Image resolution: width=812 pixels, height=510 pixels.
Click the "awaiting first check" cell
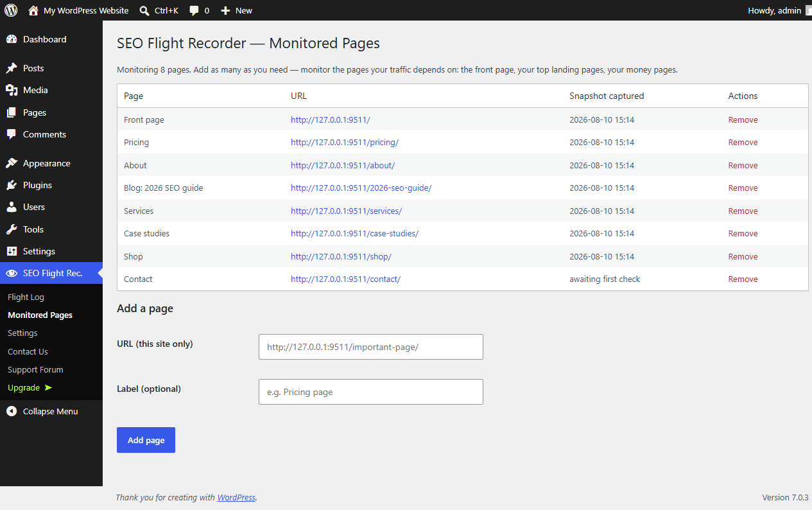tap(605, 279)
